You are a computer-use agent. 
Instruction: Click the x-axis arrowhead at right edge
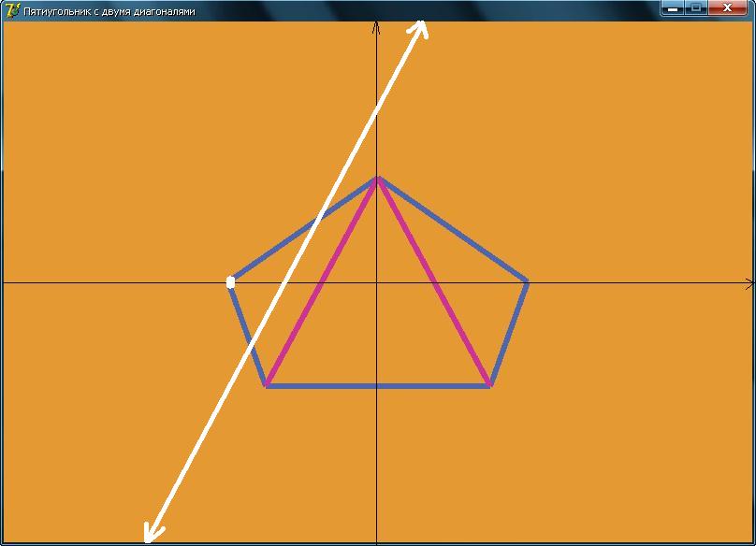coord(749,282)
